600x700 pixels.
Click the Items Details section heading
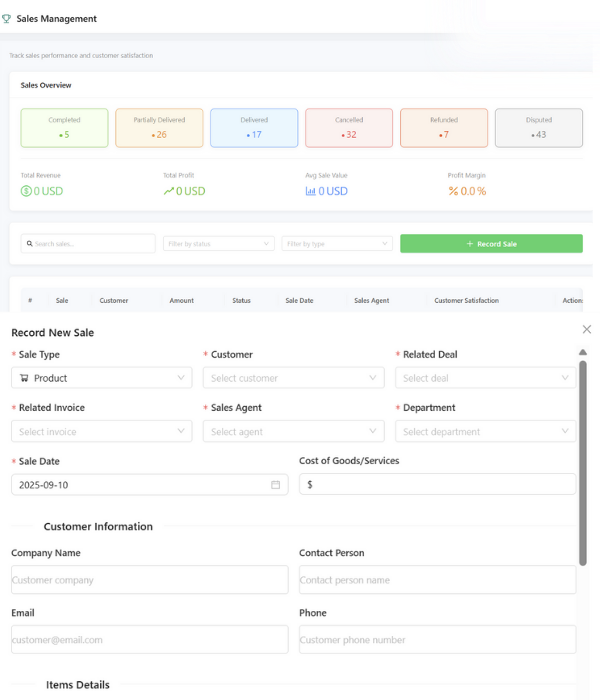click(x=78, y=685)
